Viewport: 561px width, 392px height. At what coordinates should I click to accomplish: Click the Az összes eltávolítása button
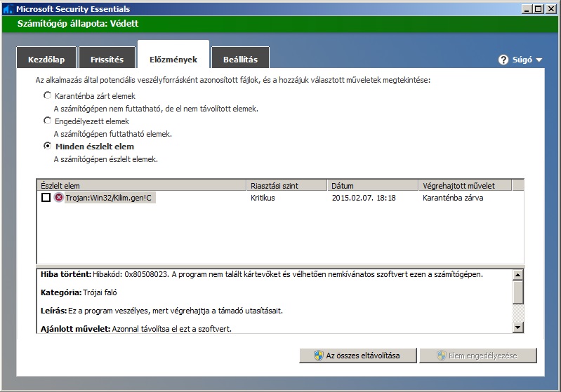[x=357, y=356]
